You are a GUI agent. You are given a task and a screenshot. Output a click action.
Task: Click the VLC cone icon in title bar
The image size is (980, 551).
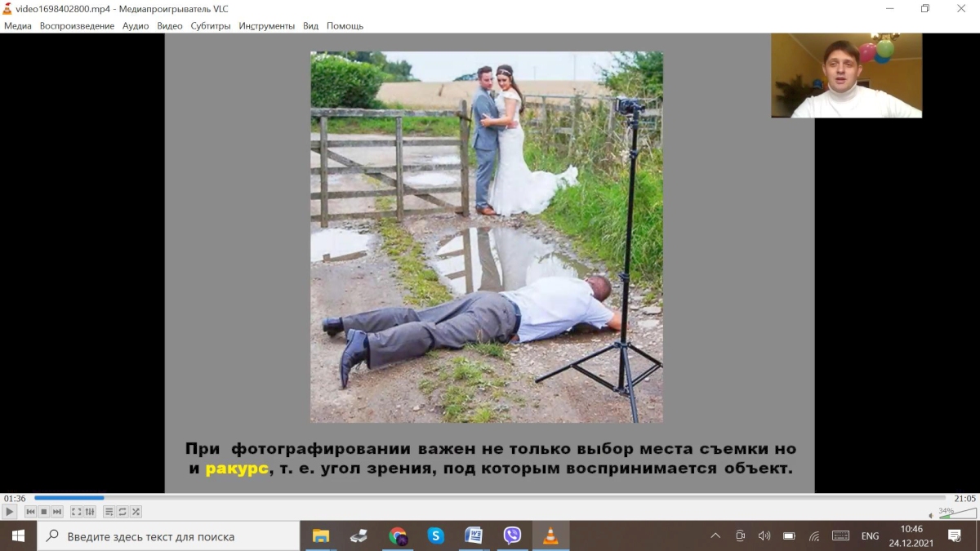point(7,8)
